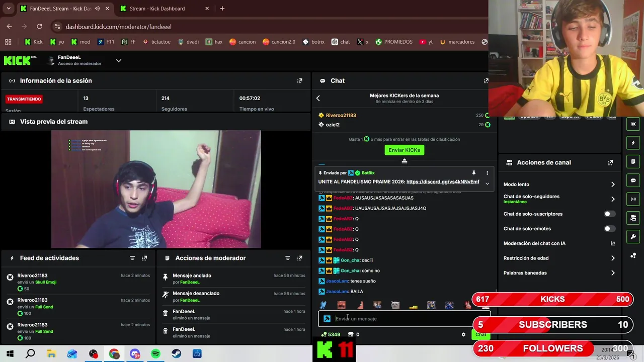Open the channel actions camera sidebar widget
This screenshot has height=362, width=644.
click(x=633, y=218)
